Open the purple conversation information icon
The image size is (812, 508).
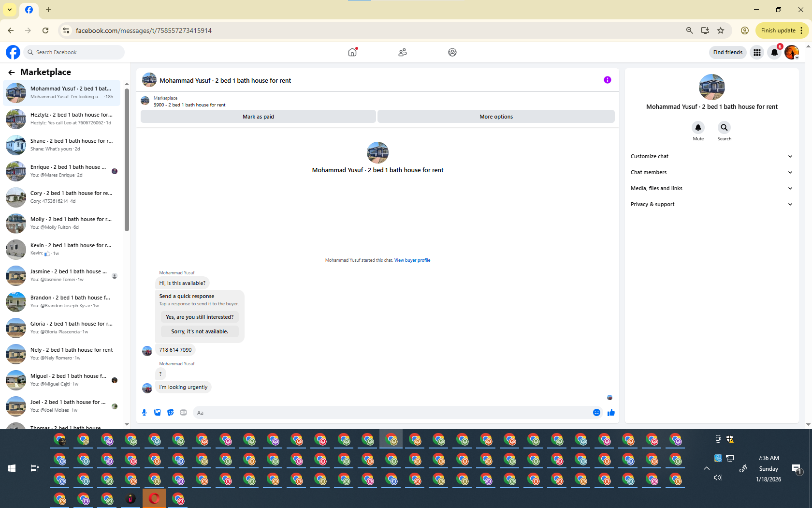[x=608, y=80]
